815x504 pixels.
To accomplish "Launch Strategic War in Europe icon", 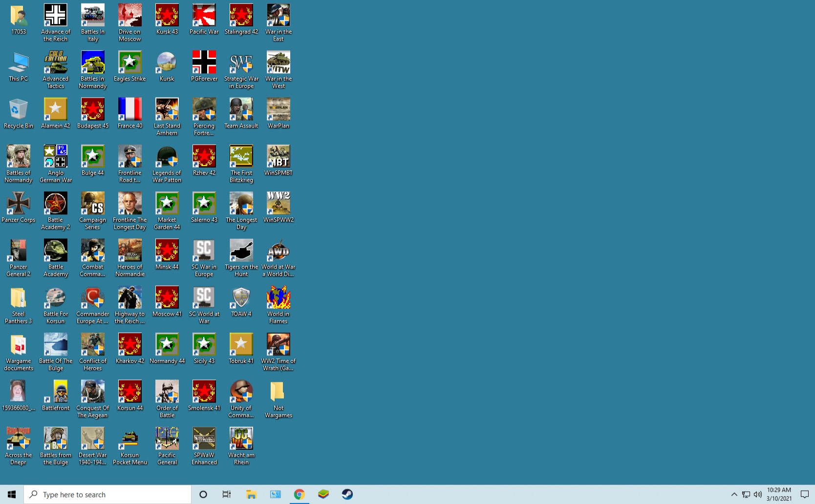I will 241,63.
